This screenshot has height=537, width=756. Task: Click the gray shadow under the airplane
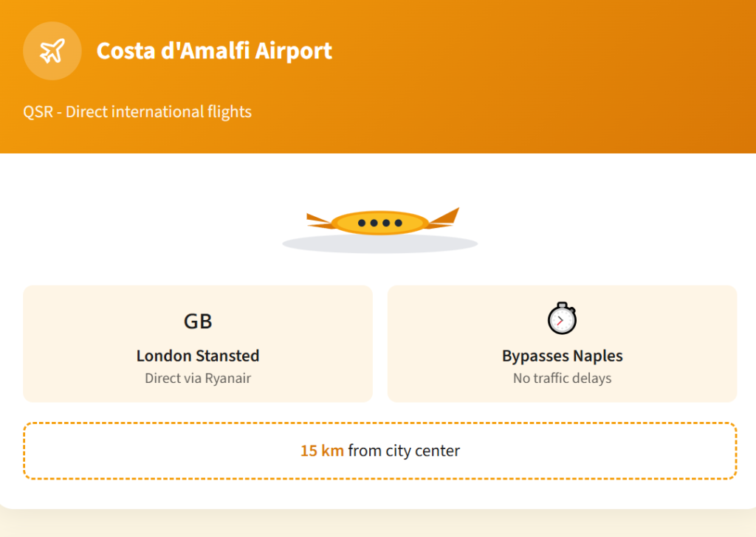(379, 244)
